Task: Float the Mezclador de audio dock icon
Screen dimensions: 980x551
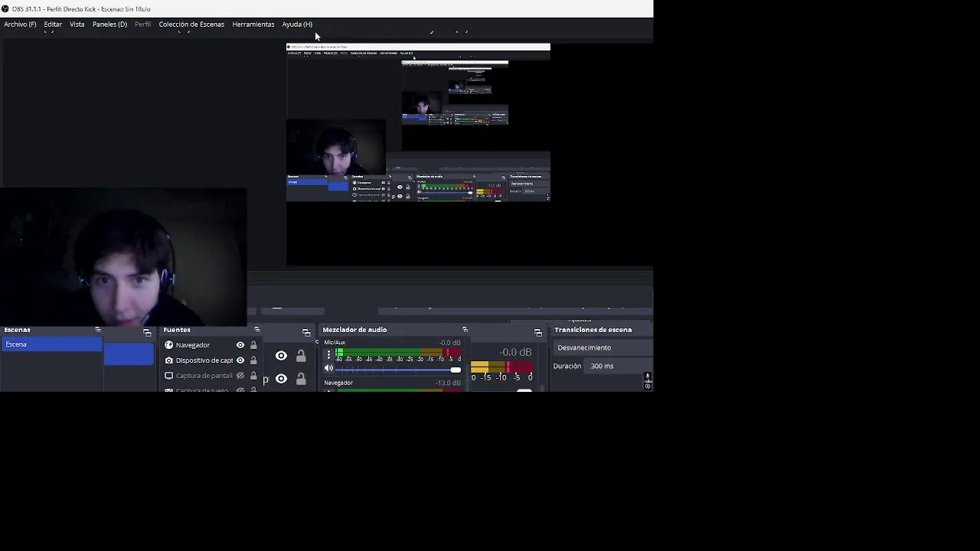Action: (x=465, y=330)
